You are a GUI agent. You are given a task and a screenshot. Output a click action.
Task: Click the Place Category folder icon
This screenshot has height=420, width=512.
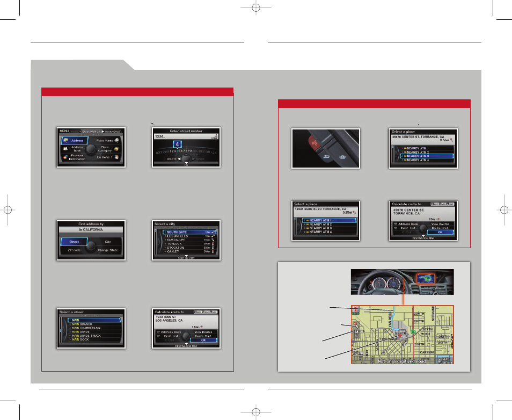pos(116,149)
